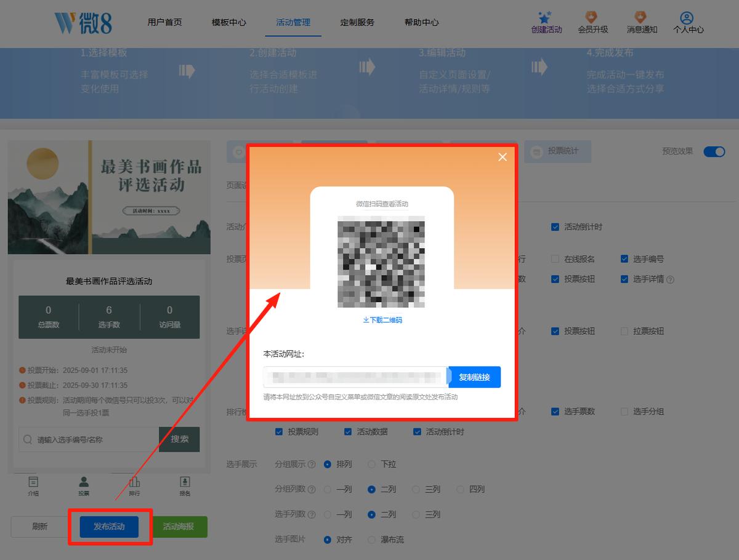Screen dimensions: 739x560
Task: Open 帮助中心 in the navigation
Action: pyautogui.click(x=421, y=22)
